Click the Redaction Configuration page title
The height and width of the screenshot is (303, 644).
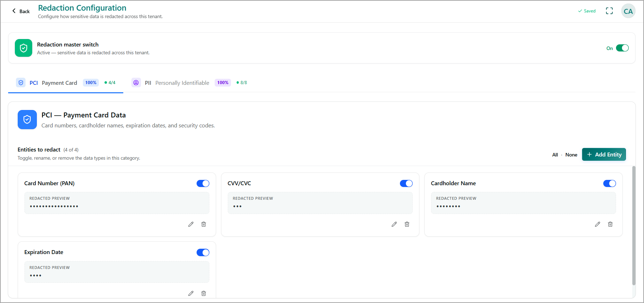pyautogui.click(x=82, y=8)
